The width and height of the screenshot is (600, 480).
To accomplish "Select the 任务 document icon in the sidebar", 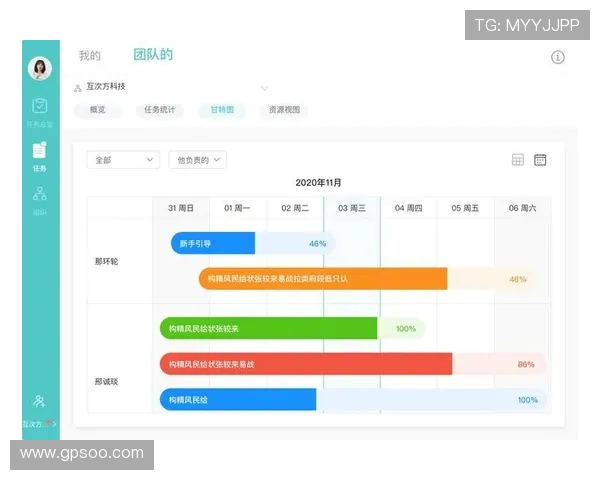I will 40,150.
